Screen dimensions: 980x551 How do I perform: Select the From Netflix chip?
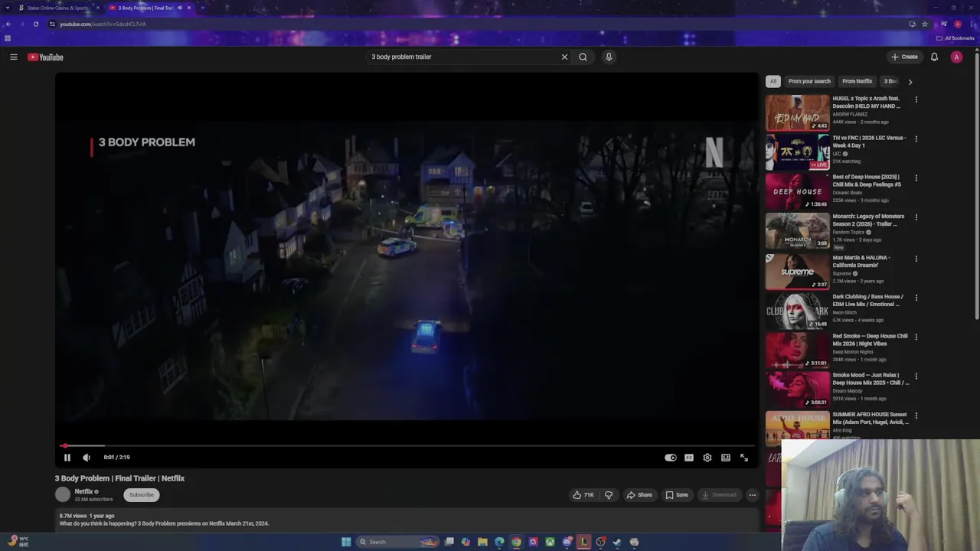coord(857,81)
